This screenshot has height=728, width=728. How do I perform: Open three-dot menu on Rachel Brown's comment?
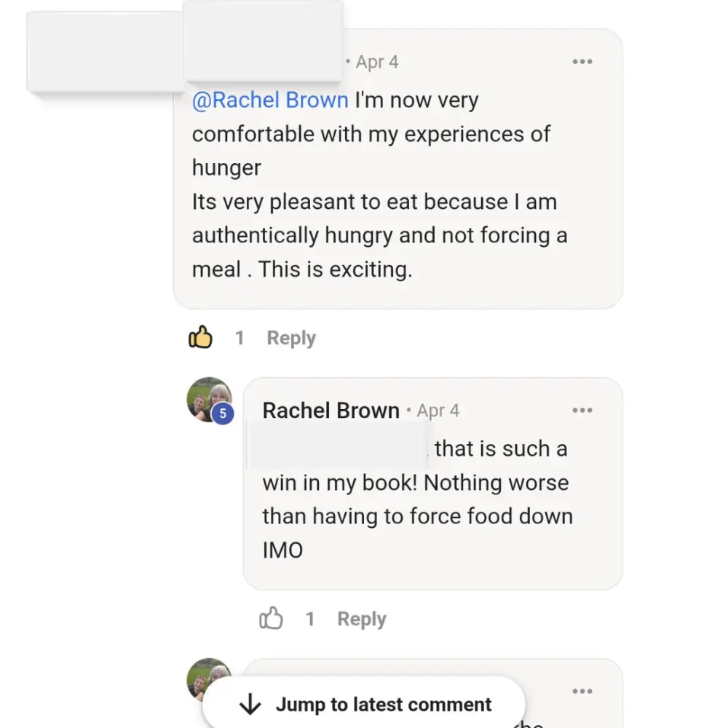click(x=582, y=411)
